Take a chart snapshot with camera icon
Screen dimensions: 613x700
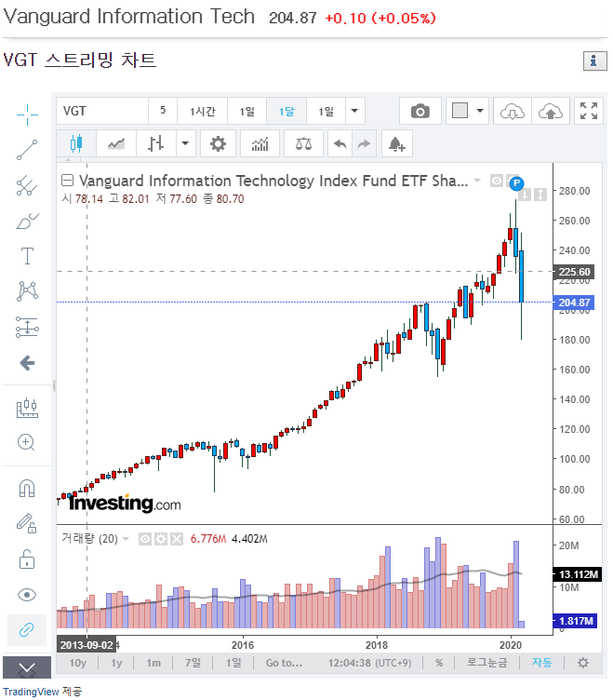tap(420, 111)
